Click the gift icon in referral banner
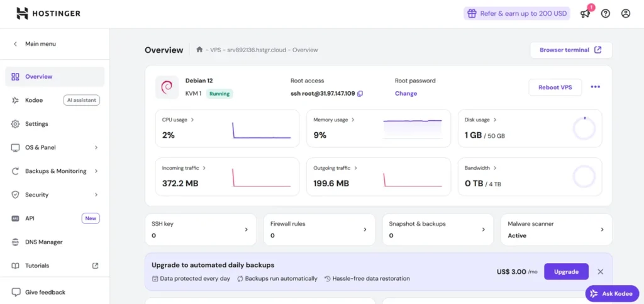This screenshot has height=304, width=644. 472,14
